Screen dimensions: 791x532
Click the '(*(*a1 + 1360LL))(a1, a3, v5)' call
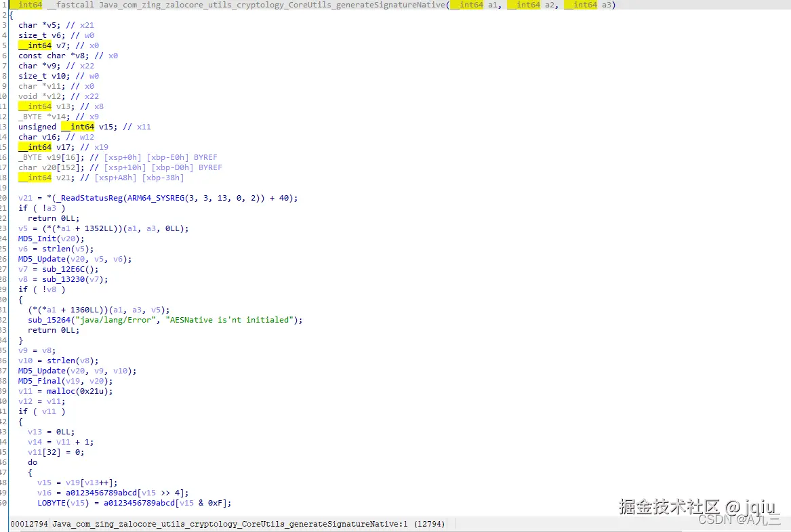(x=99, y=310)
